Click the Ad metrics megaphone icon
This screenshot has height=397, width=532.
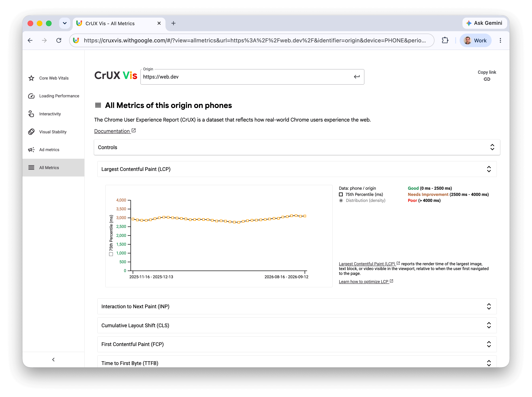(x=31, y=150)
